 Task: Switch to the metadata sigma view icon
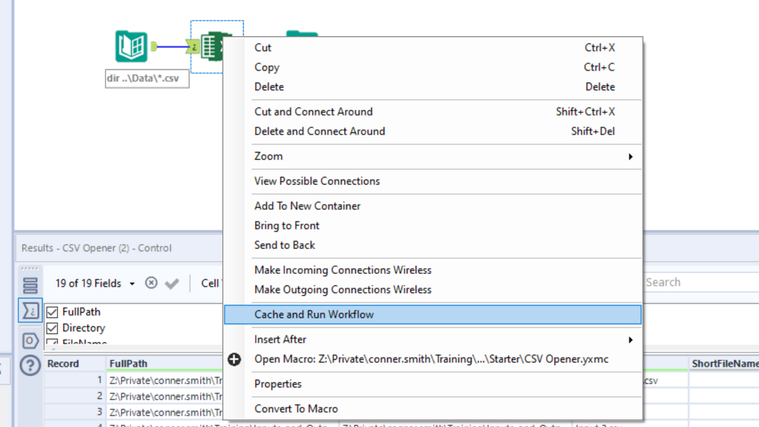tap(30, 310)
